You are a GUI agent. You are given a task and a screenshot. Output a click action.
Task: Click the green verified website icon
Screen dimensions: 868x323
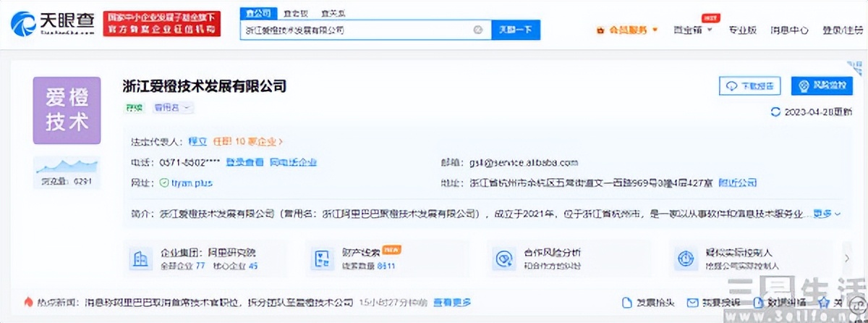pos(164,183)
